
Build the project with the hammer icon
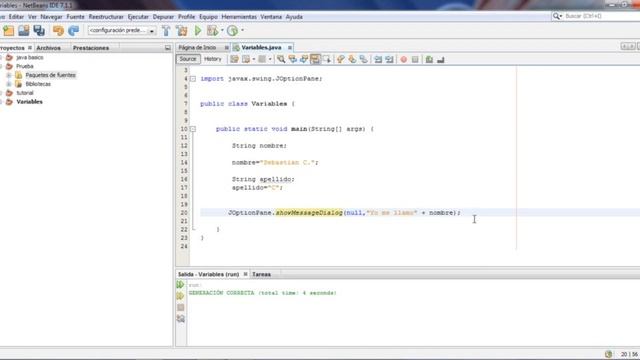166,31
